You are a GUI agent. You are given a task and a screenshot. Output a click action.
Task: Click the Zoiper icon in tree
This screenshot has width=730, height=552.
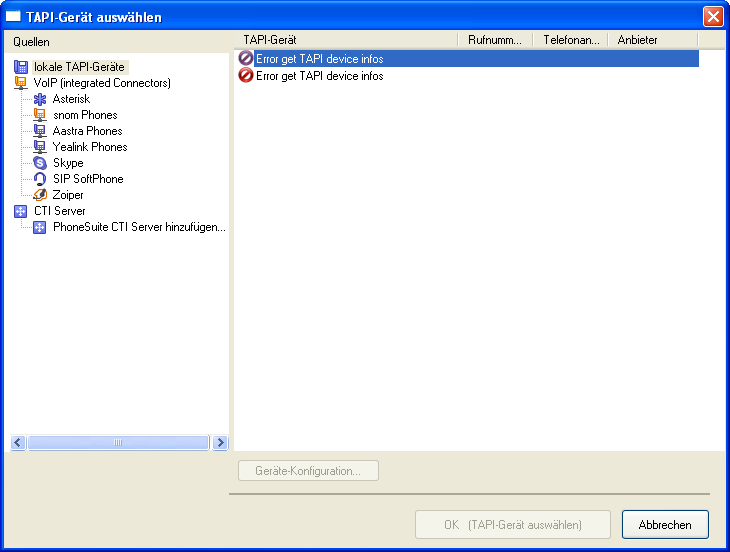(40, 195)
